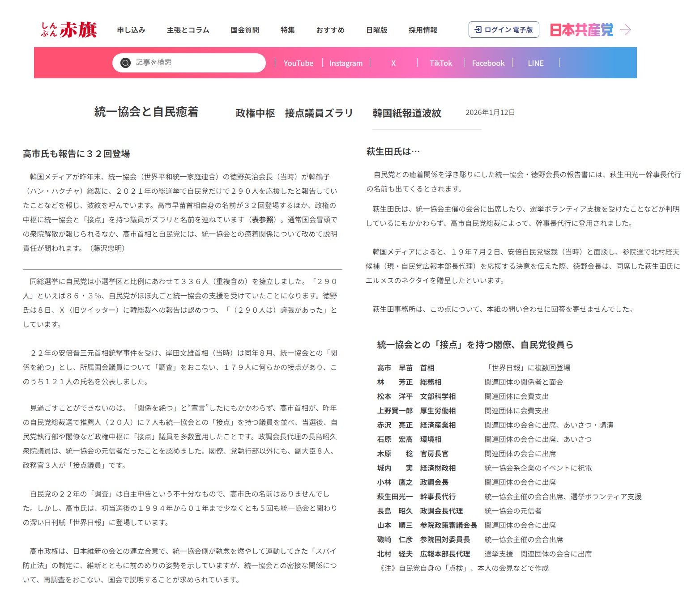Open the YouTube link in banner

(298, 63)
